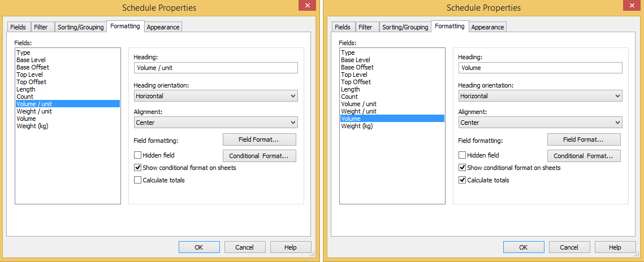Viewport: 644px width, 262px height.
Task: Toggle Show conditional format on sheets, left dialog
Action: 138,168
